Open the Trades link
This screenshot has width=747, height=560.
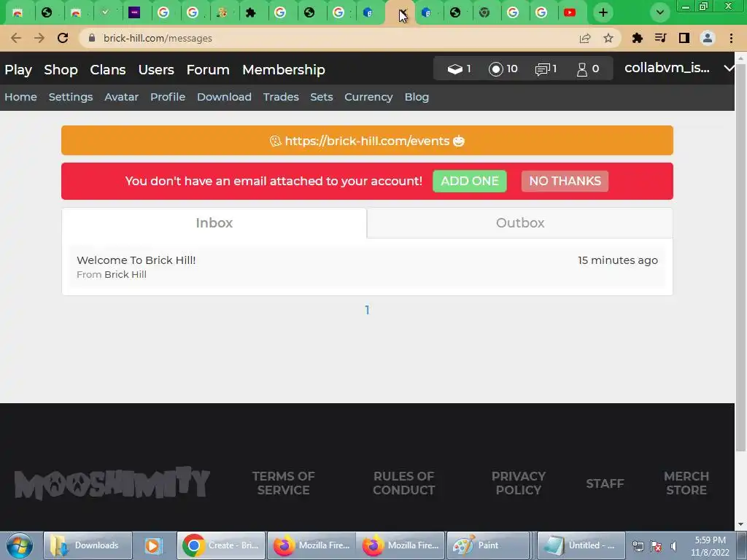[x=281, y=97]
